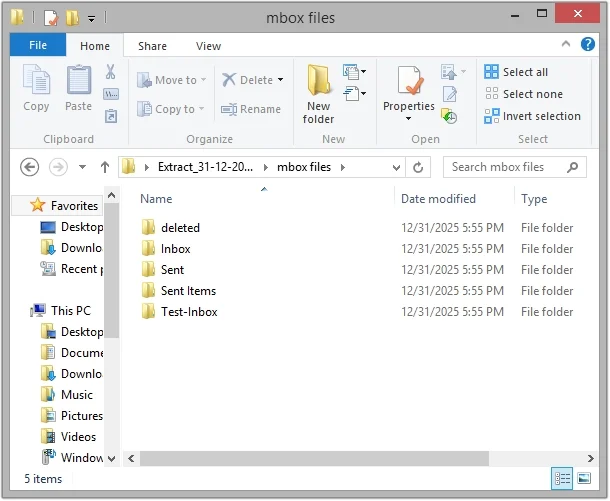Click Select none button
The image size is (610, 501).
pos(524,94)
